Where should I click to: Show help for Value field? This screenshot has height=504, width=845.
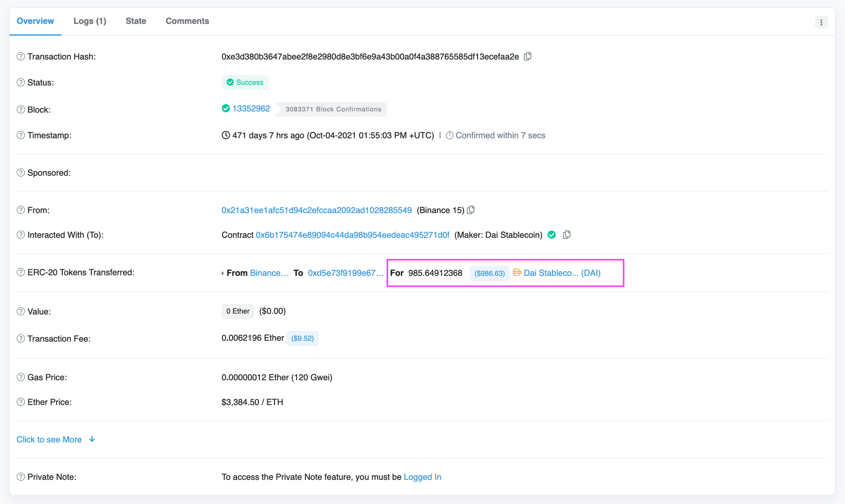coord(21,311)
